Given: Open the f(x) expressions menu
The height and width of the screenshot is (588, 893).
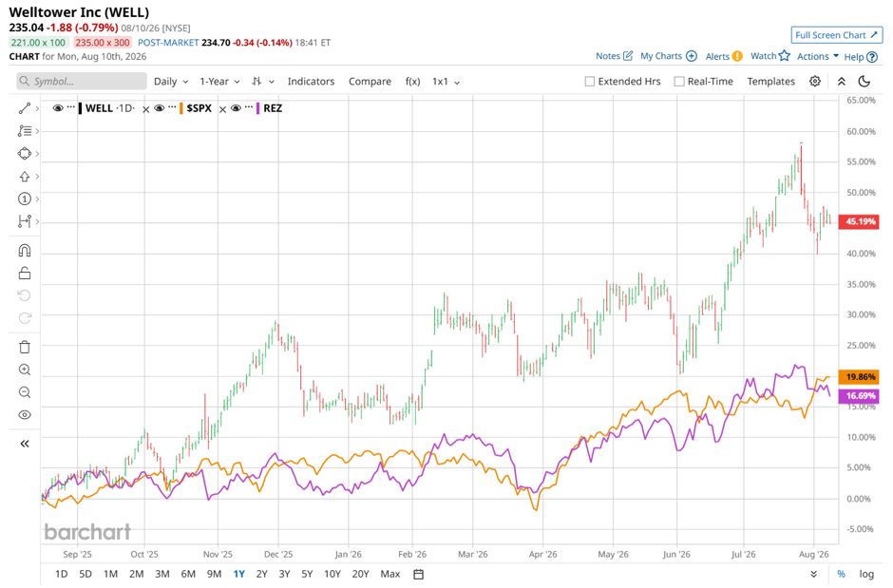Looking at the screenshot, I should click(x=413, y=82).
